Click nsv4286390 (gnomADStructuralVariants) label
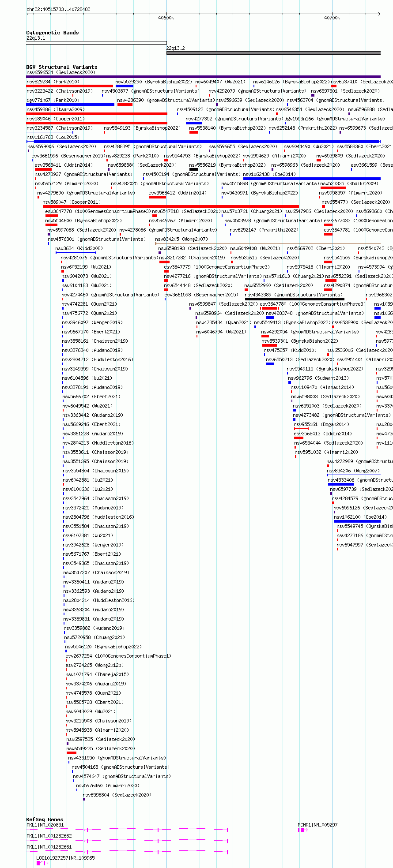 point(166,100)
